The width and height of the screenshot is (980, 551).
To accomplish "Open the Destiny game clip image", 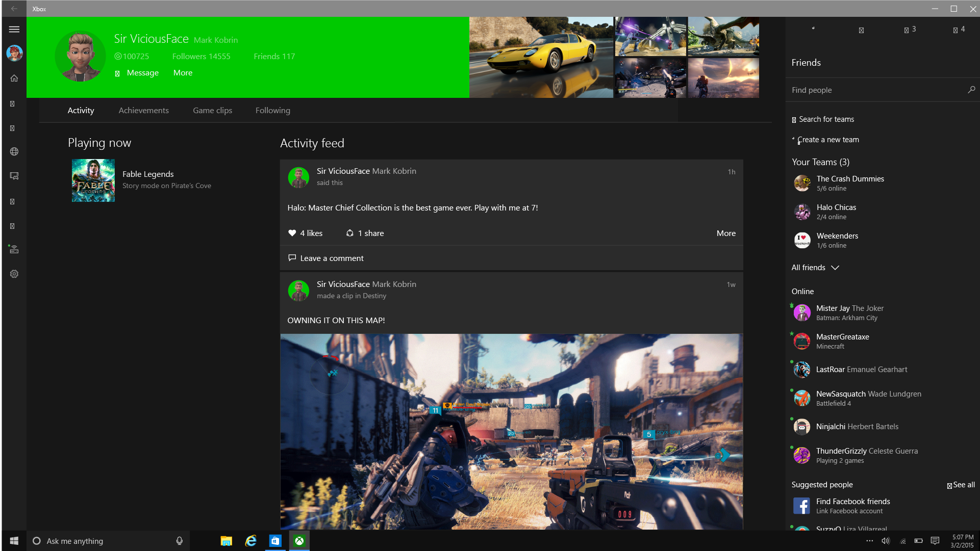I will (511, 432).
